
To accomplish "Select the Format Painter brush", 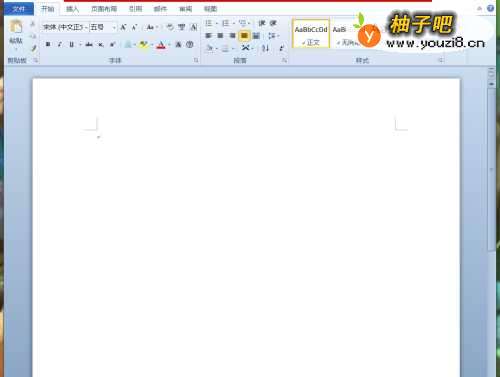I will pos(33,48).
